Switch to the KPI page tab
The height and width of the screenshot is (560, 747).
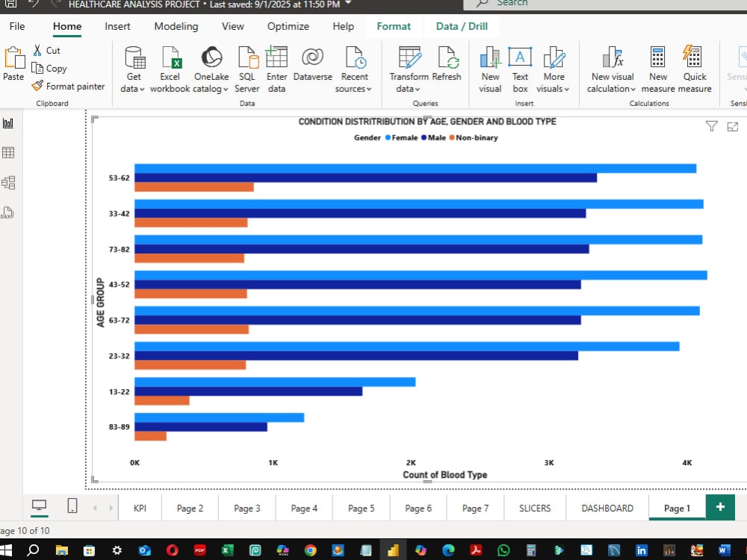(140, 508)
